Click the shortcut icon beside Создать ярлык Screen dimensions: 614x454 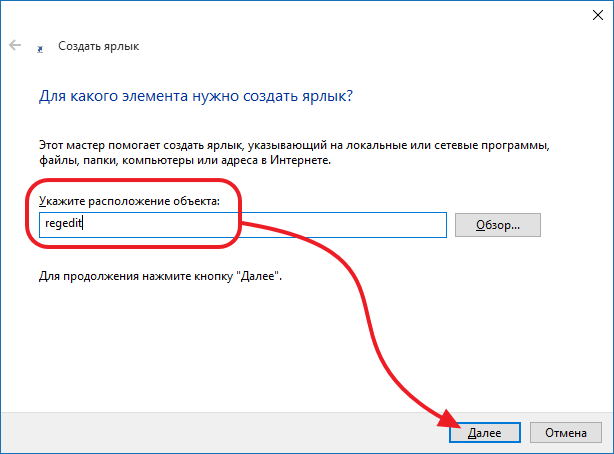(x=40, y=49)
